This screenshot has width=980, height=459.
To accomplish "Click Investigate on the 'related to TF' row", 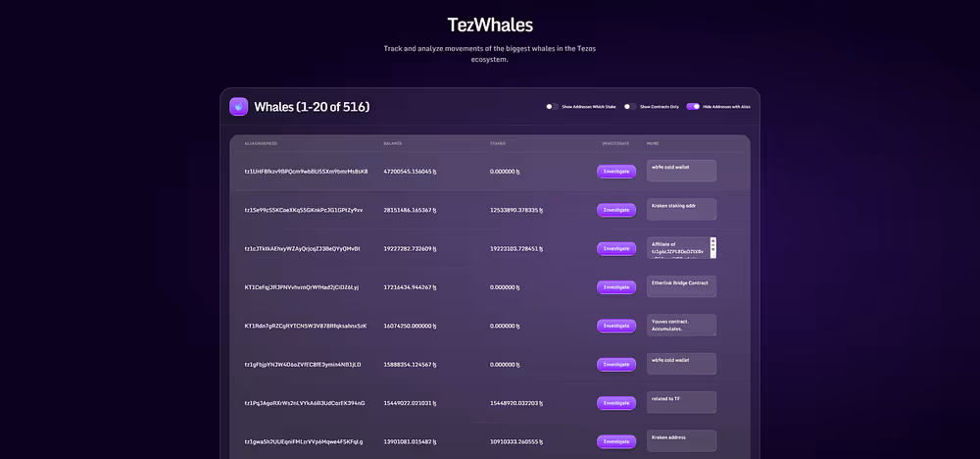I will (615, 403).
